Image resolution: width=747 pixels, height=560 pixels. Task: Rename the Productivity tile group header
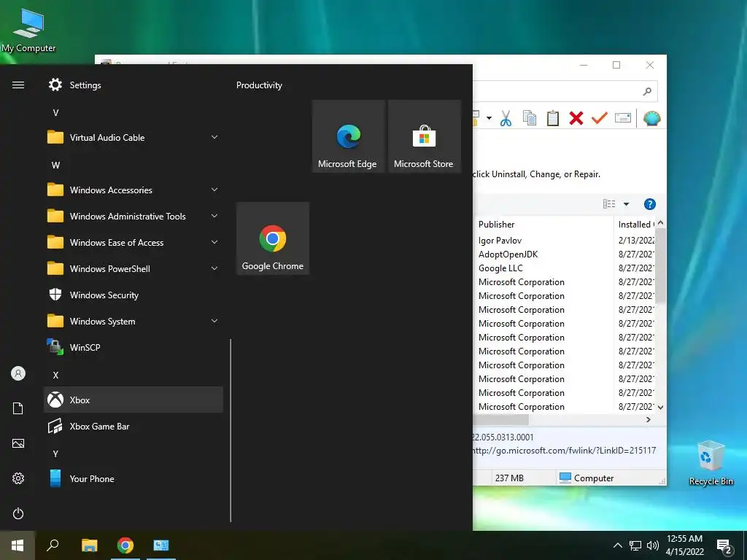(259, 85)
